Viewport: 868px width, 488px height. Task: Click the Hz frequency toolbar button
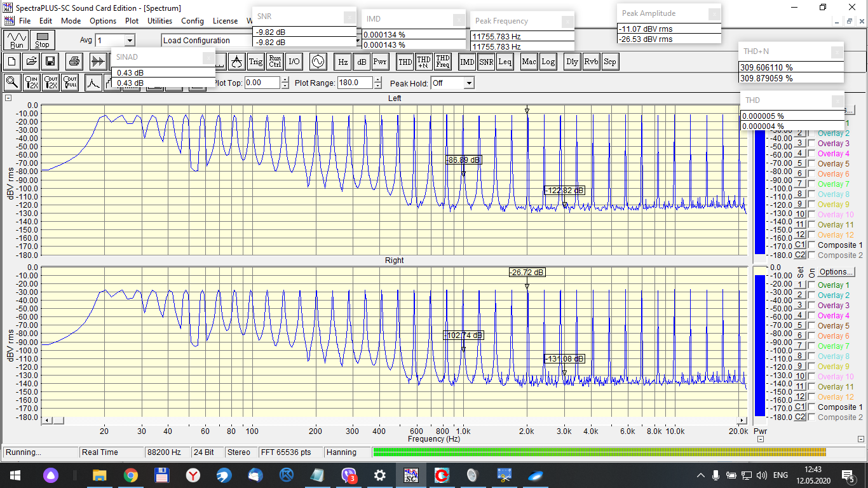(x=342, y=62)
